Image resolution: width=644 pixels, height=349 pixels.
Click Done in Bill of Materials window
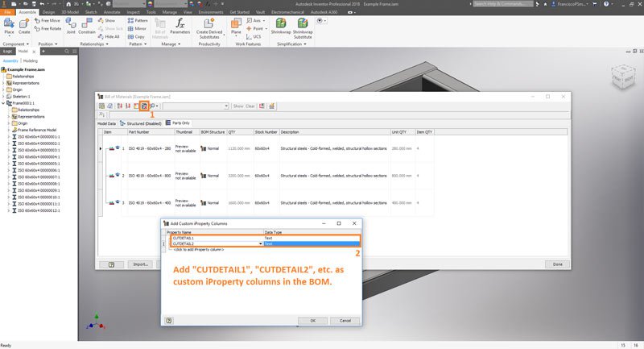[x=557, y=264]
